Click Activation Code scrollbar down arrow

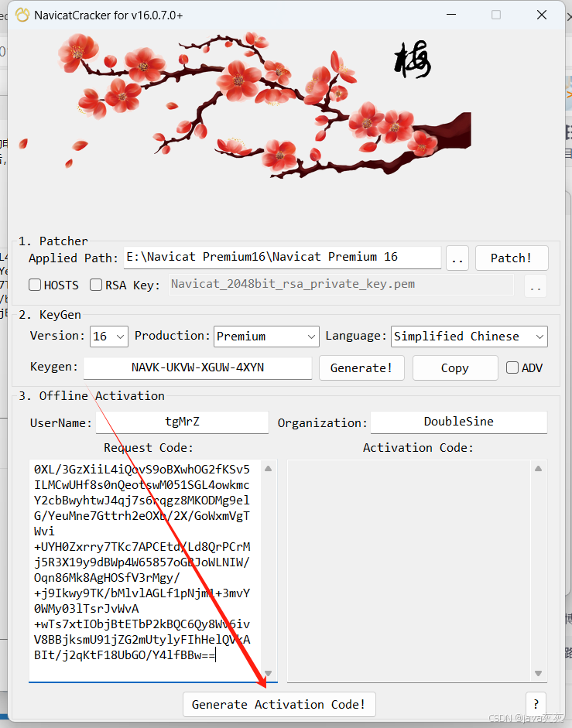538,673
